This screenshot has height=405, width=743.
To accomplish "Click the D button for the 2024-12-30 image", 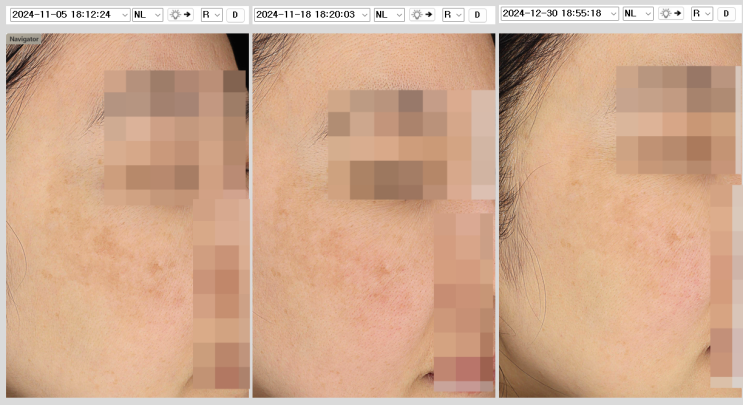I will tap(726, 14).
